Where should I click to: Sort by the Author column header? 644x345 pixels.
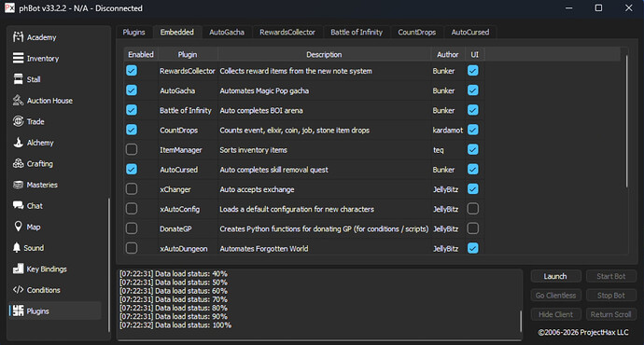point(448,54)
